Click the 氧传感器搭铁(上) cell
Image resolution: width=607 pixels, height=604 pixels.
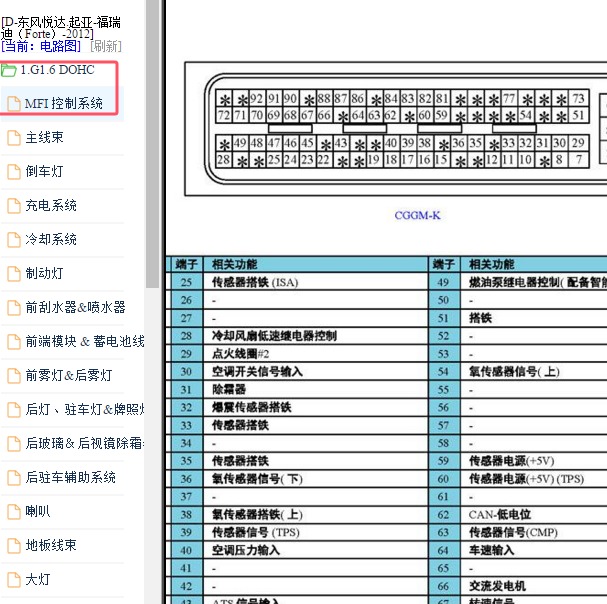pyautogui.click(x=315, y=515)
